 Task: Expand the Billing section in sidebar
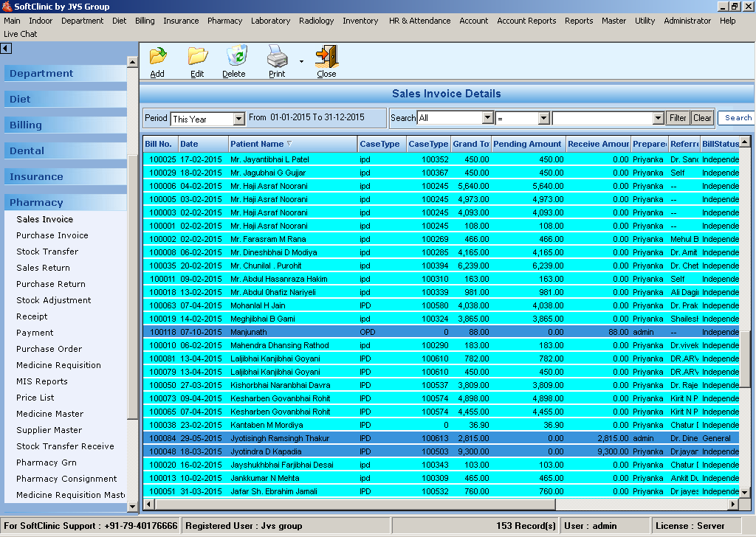tap(26, 125)
